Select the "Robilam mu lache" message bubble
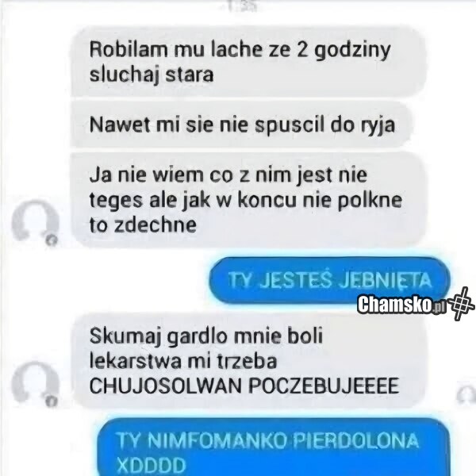The image size is (476, 476). pyautogui.click(x=248, y=62)
